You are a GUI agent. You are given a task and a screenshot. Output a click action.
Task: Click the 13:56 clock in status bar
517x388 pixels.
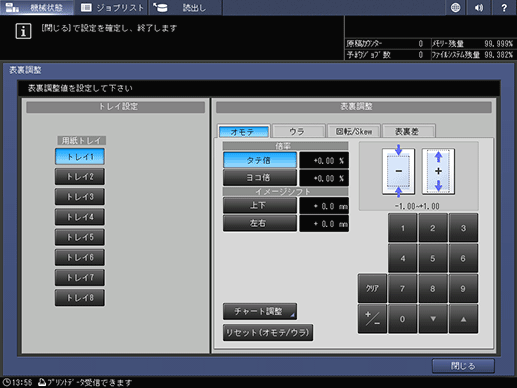[x=17, y=382]
